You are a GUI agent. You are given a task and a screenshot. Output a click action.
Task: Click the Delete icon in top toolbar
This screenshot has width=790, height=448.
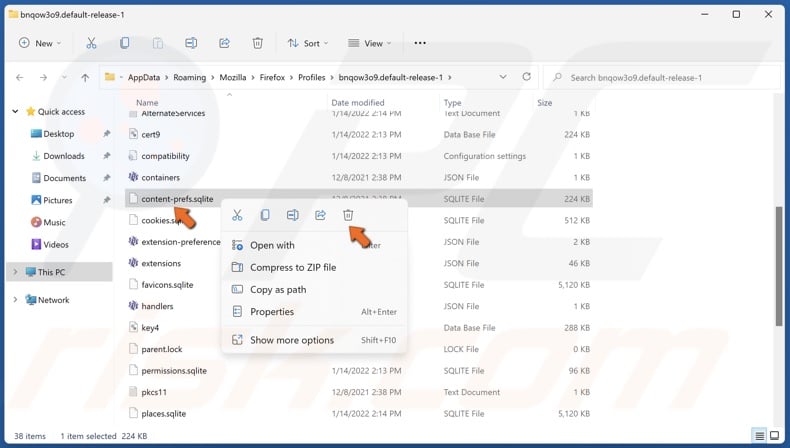[257, 43]
